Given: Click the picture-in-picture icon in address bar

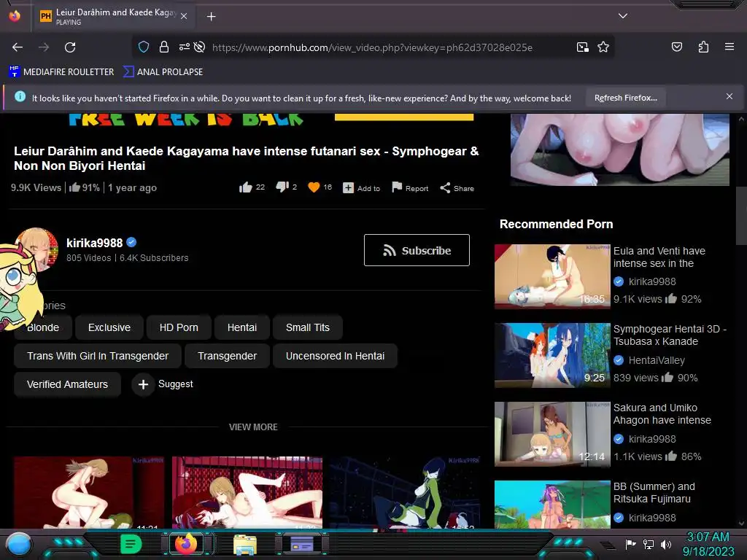Looking at the screenshot, I should [582, 47].
